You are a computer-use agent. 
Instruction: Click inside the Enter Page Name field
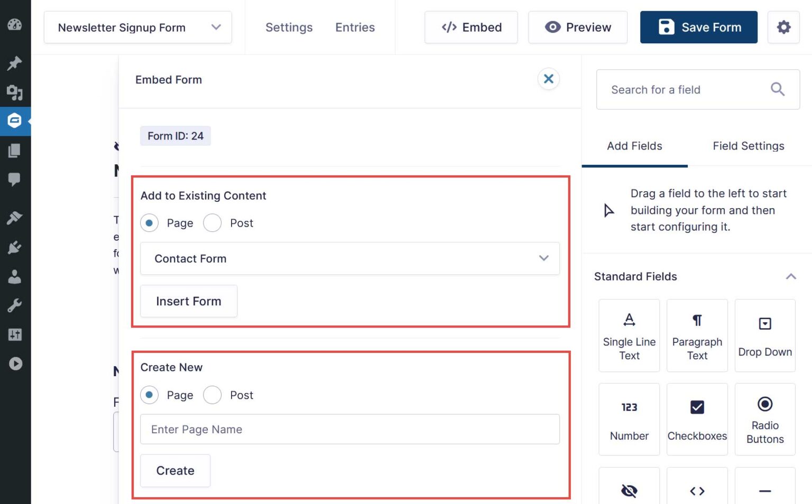349,429
